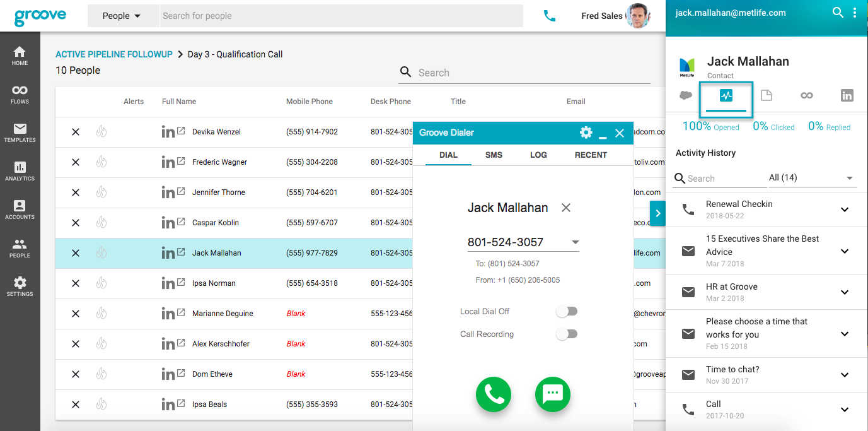Collapse the side panel arrow button
The height and width of the screenshot is (431, 868).
tap(657, 213)
